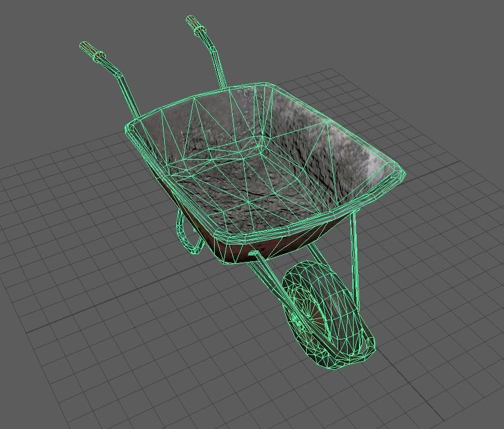Click the curved rear support leg

188,233
